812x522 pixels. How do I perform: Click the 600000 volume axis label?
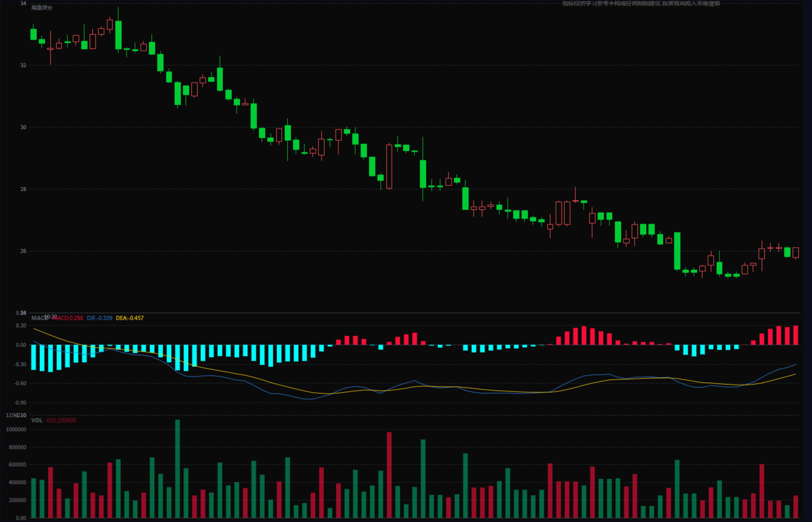coord(18,465)
